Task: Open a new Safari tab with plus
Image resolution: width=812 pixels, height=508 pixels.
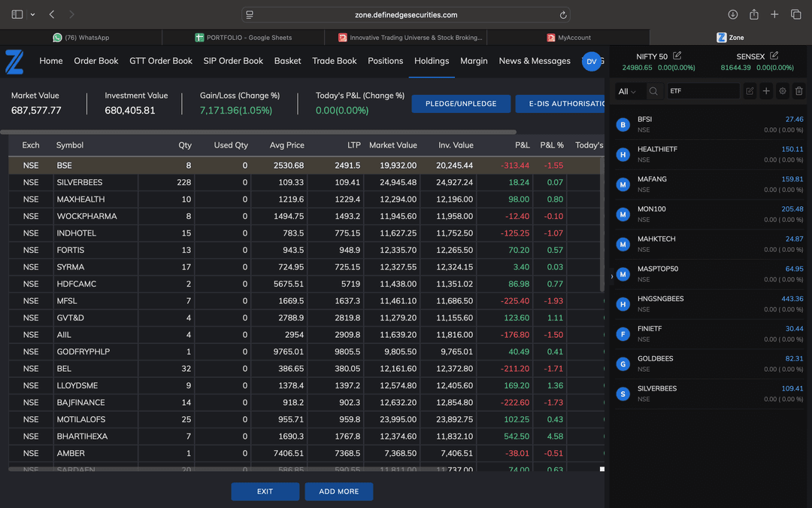Action: pos(774,14)
